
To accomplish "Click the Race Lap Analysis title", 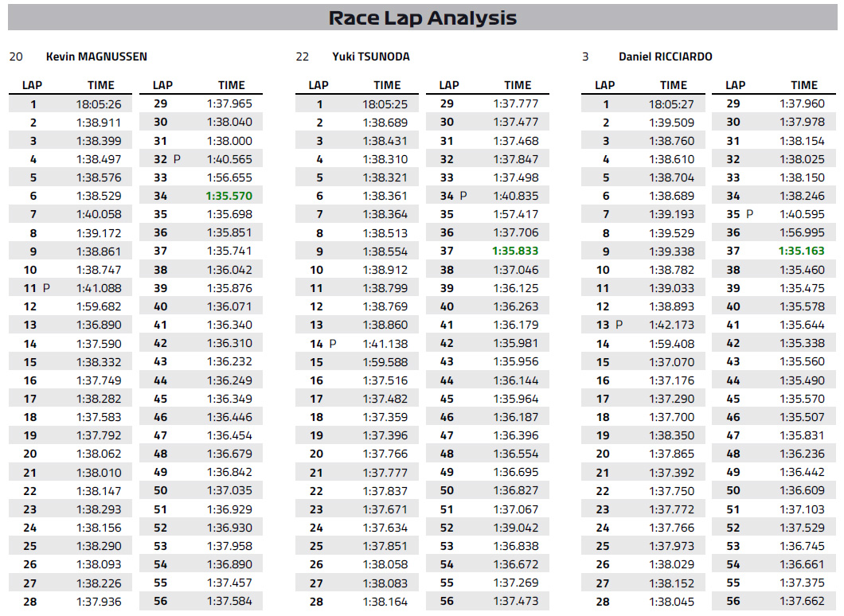I will [x=423, y=18].
